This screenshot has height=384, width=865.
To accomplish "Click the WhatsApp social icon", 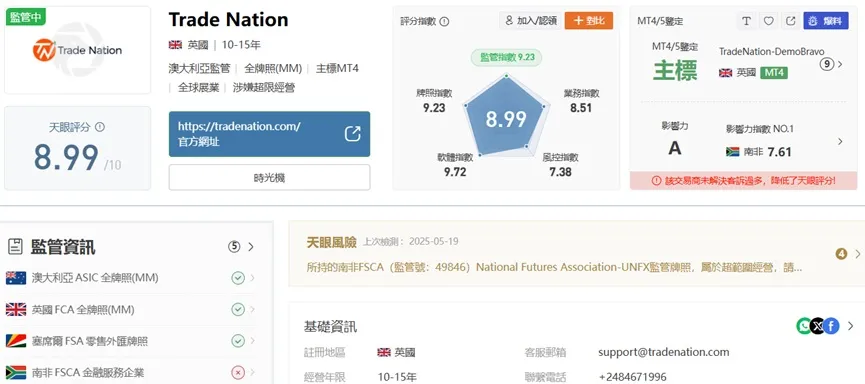I will [804, 326].
